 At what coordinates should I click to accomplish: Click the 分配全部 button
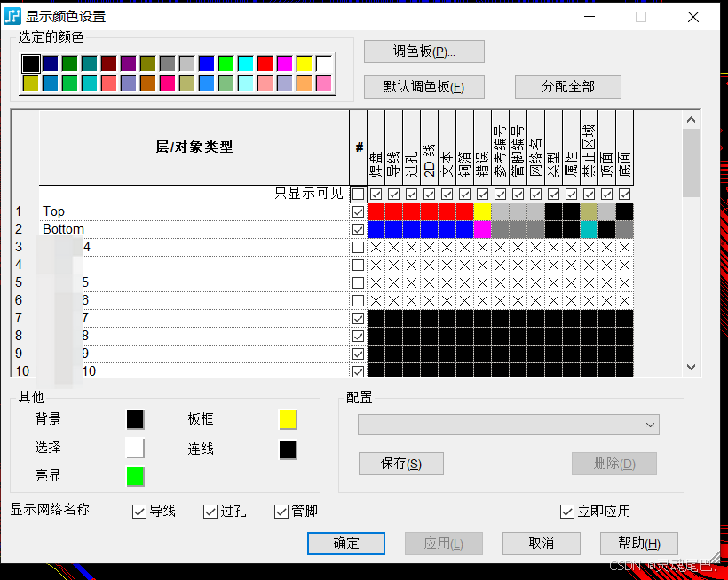[567, 87]
